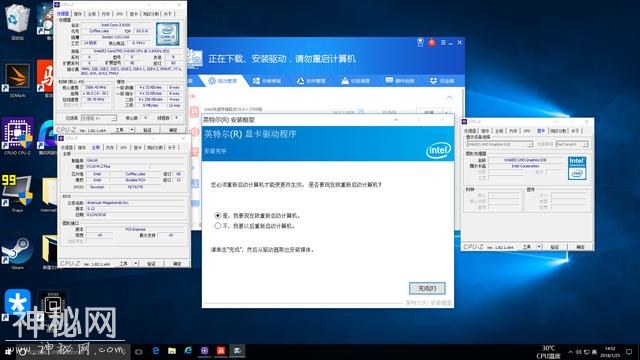This screenshot has width=640, height=360.
Task: Open the 关于 tab in top CPU-Z window
Action: (x=168, y=14)
